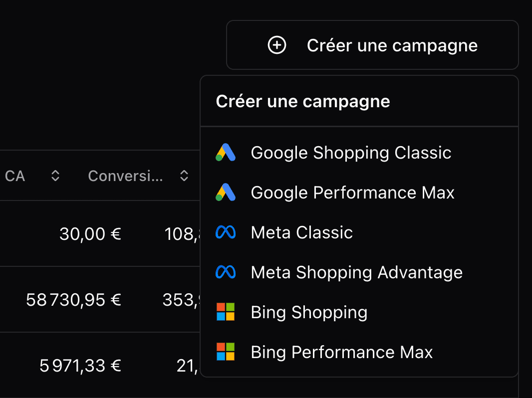Choose Bing Performance Max from the list

tap(341, 352)
